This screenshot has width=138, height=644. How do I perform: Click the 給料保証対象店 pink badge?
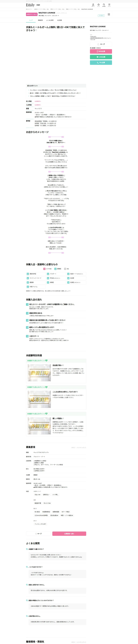(x=32, y=14)
